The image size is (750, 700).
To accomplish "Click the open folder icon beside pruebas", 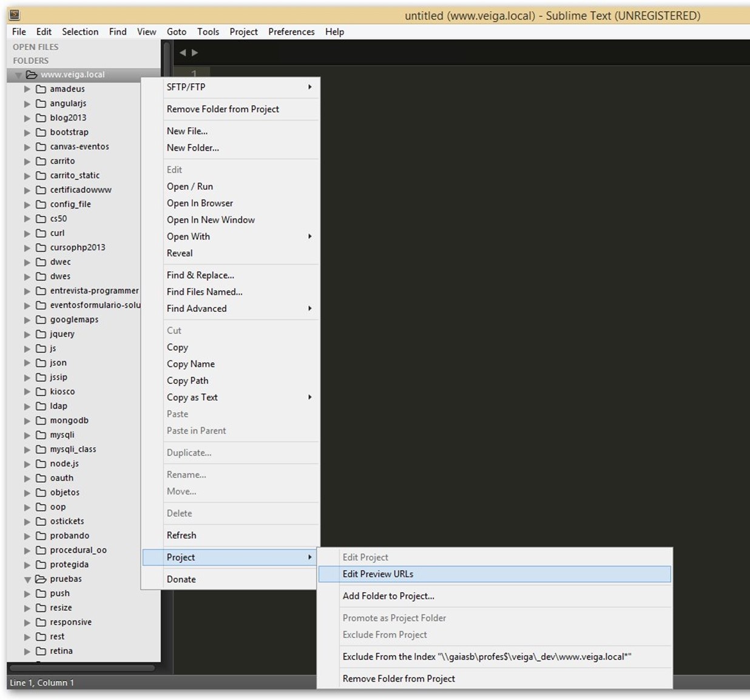I will [x=41, y=579].
